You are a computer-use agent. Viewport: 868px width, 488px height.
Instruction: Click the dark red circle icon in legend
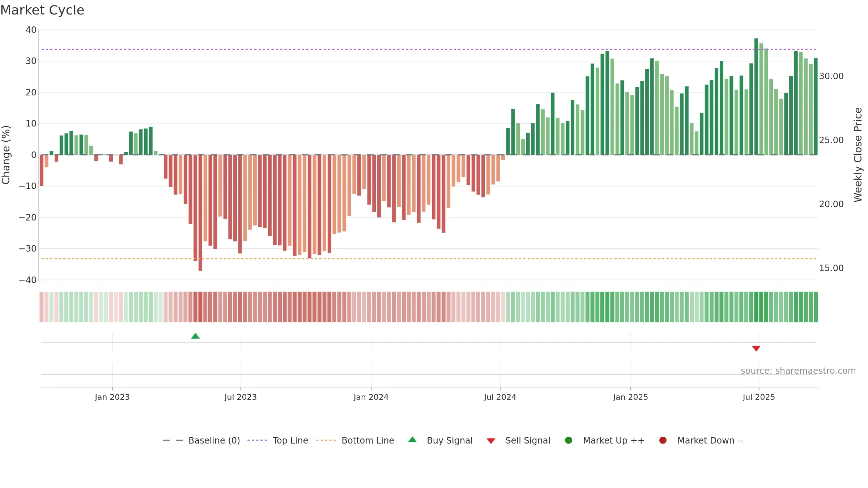pyautogui.click(x=663, y=440)
